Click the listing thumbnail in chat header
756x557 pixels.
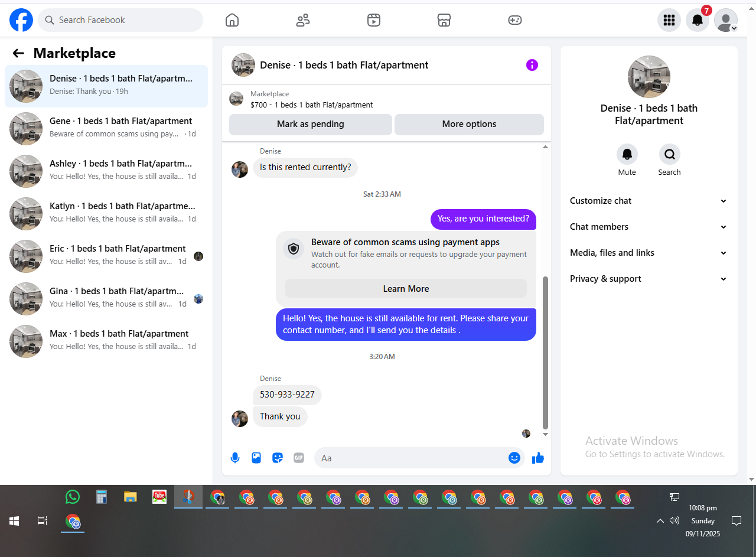tap(243, 65)
